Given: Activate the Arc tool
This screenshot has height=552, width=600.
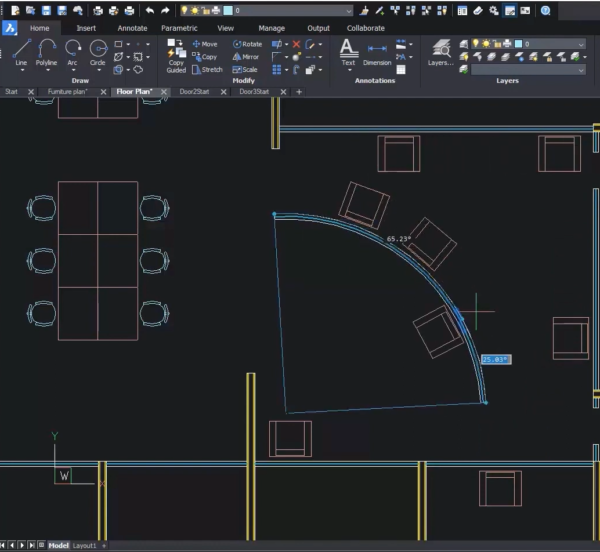Looking at the screenshot, I should [73, 50].
